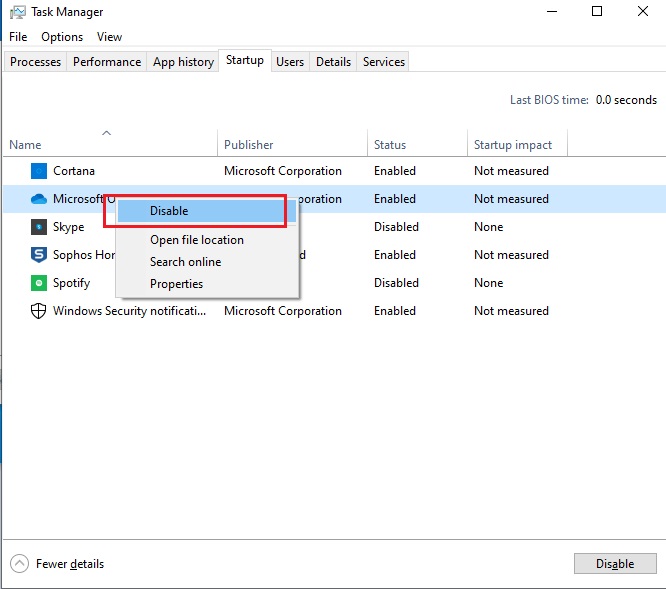Image resolution: width=666 pixels, height=589 pixels.
Task: Collapse view with Fewer details arrow icon
Action: tap(19, 564)
